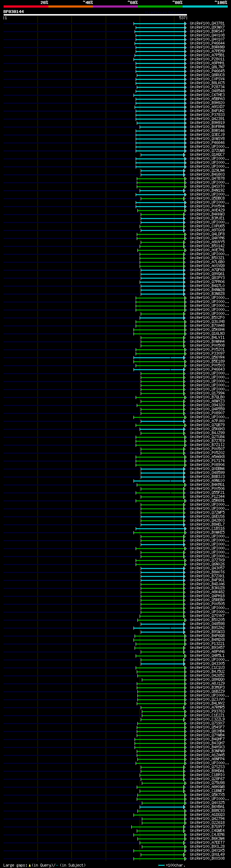The width and height of the screenshot is (231, 868).
Task: Select the UniRef100_P37833 label
Action: click(x=207, y=115)
